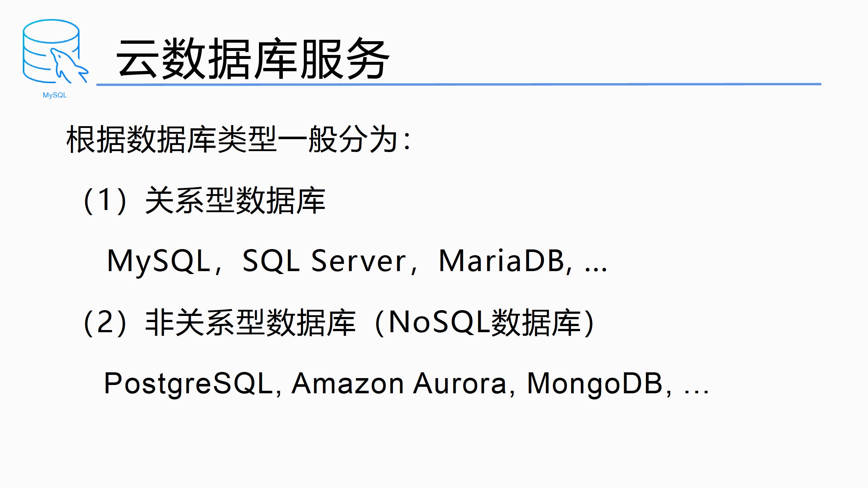Click the SQL Server text
The image size is (868, 488).
coord(324,261)
